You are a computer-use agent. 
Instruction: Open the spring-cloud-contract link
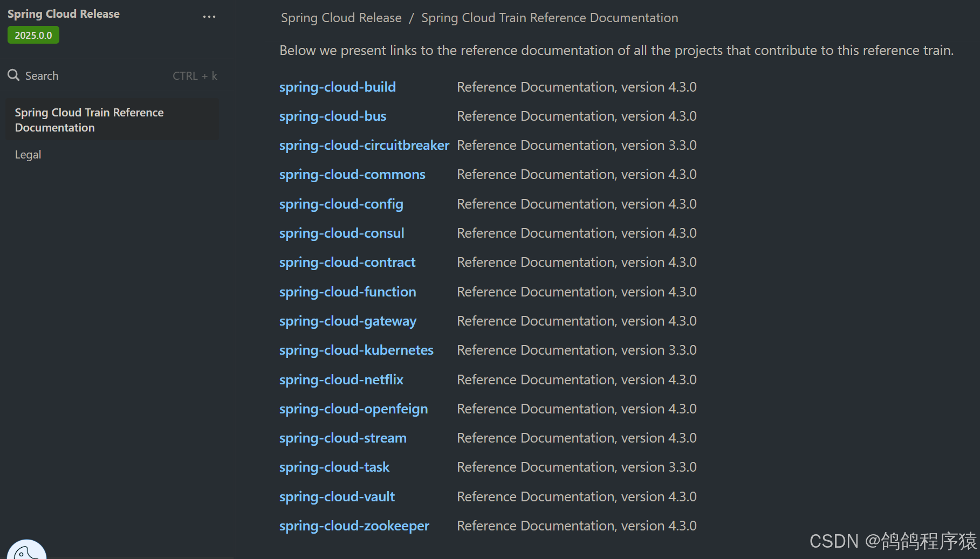(x=347, y=262)
